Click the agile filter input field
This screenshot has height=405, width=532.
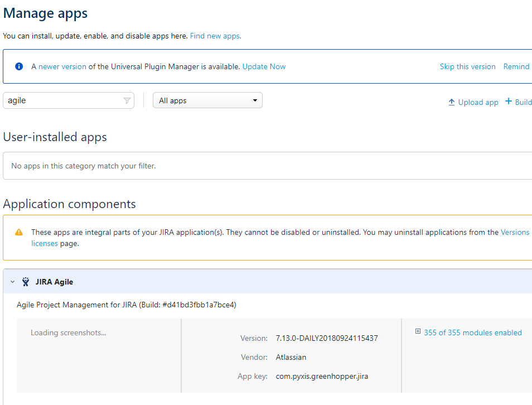tap(69, 100)
